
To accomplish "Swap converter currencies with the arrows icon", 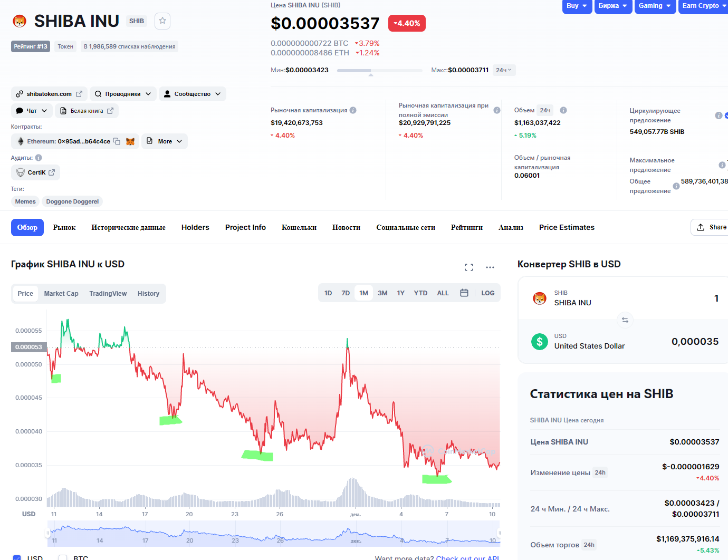I will click(625, 320).
